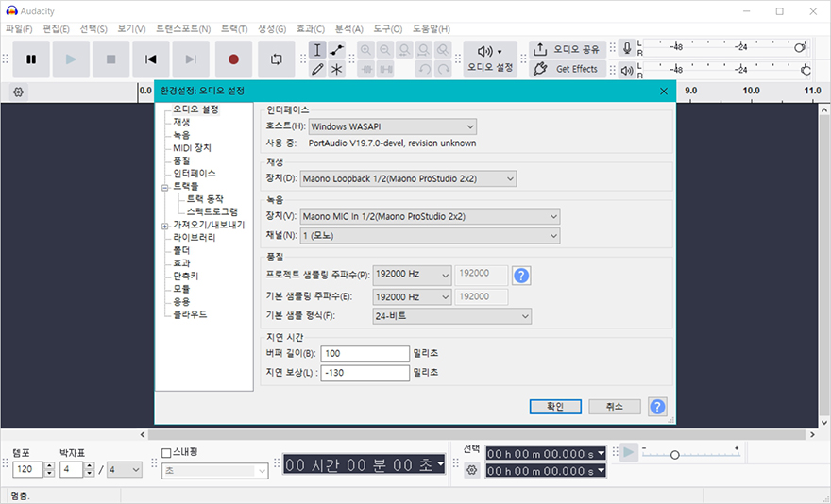This screenshot has width=831, height=504.
Task: Click help icon beside sampling rate
Action: pos(521,276)
